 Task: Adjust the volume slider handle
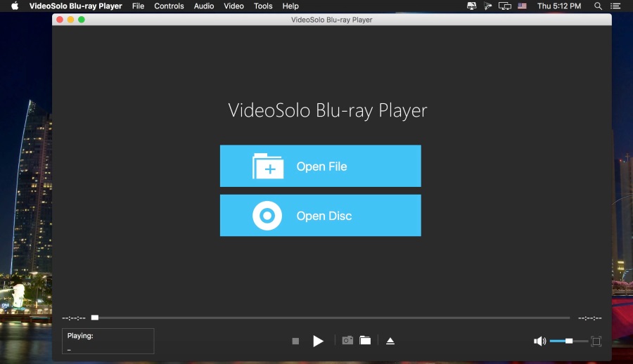569,342
